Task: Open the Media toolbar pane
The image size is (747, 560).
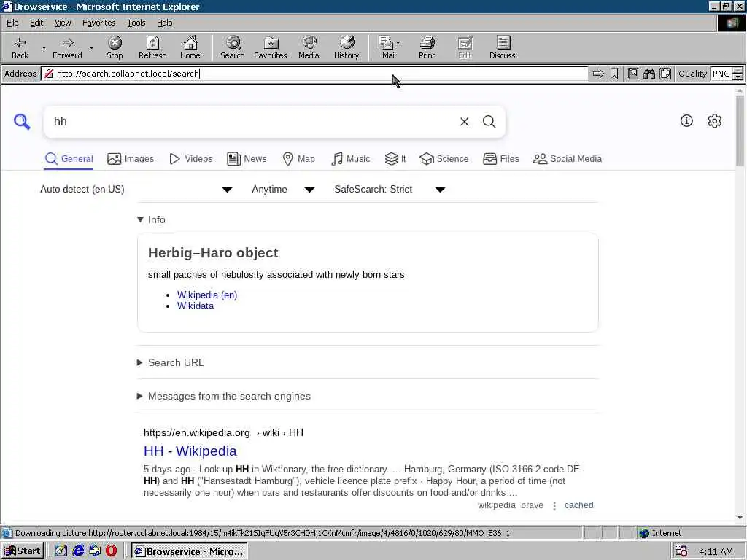Action: click(x=309, y=48)
